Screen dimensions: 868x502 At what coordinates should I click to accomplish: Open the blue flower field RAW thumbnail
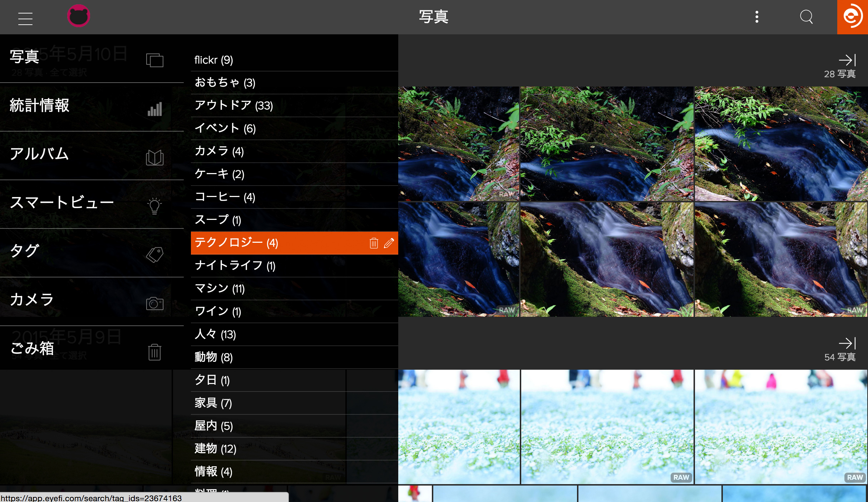coord(607,426)
